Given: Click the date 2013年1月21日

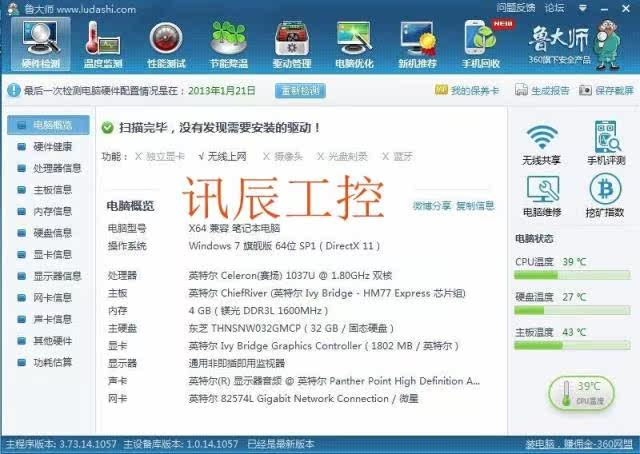Looking at the screenshot, I should [x=222, y=90].
